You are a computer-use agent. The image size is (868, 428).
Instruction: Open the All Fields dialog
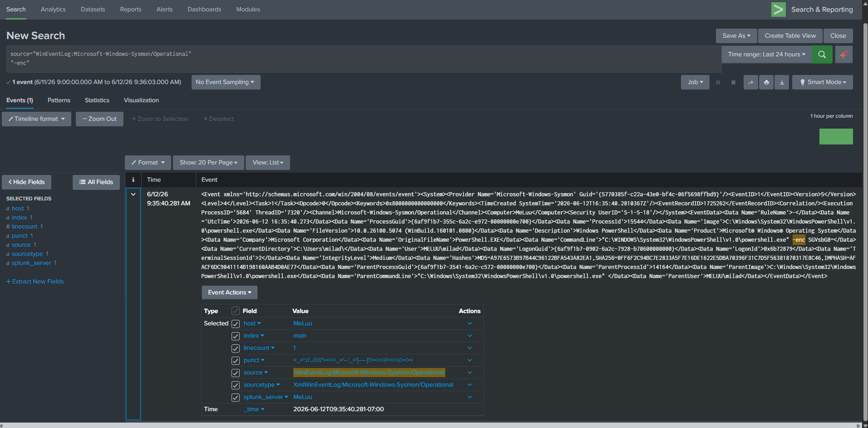pyautogui.click(x=96, y=182)
